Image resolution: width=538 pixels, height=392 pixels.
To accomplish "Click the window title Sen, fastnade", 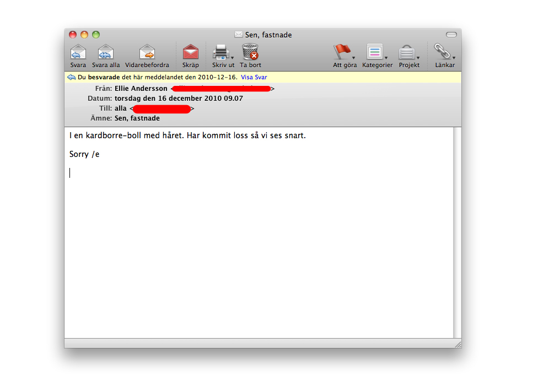I will tap(268, 35).
